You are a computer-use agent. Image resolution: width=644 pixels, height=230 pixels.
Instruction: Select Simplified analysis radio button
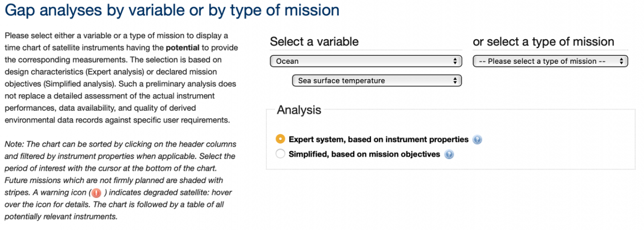(x=280, y=154)
